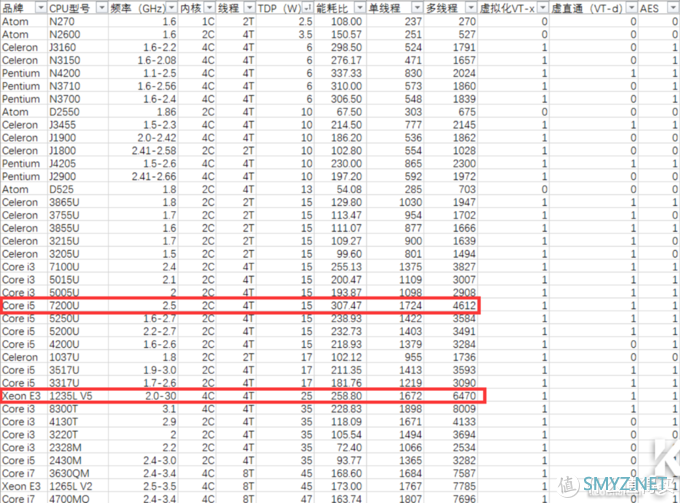680x503 pixels.
Task: Click the 6470 multi-thread score cell
Action: point(451,396)
